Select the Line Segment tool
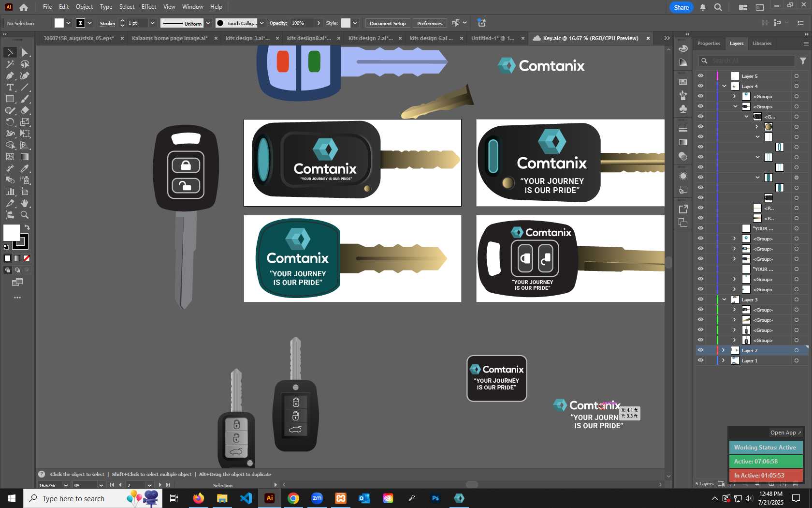The height and width of the screenshot is (508, 812). point(25,87)
